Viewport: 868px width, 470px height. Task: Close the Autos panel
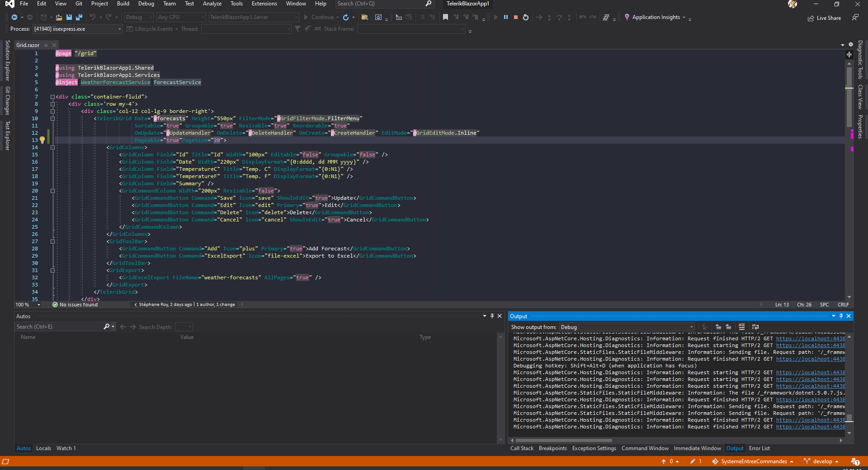coord(500,316)
